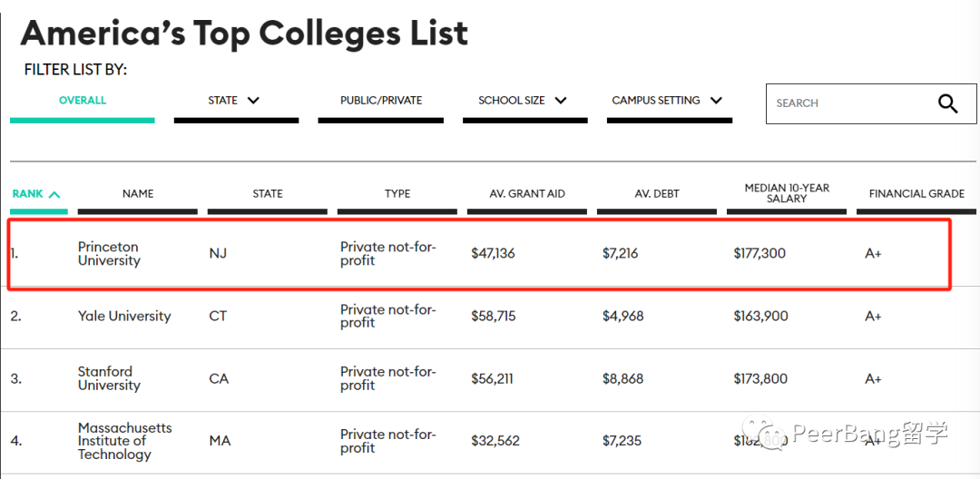Sort by TYPE column header

[397, 193]
